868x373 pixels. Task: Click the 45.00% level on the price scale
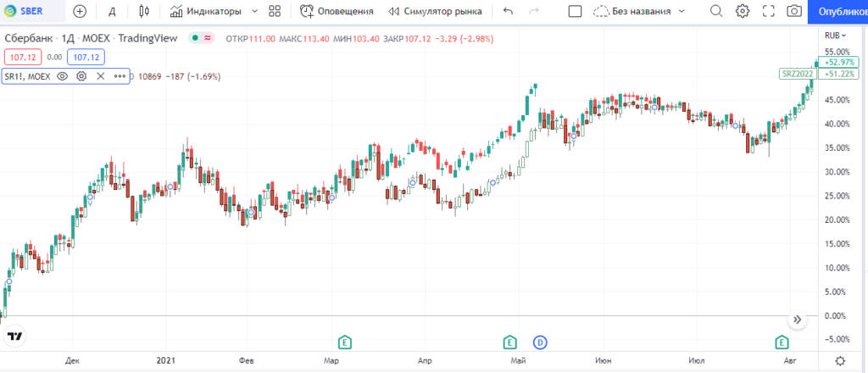(x=837, y=100)
